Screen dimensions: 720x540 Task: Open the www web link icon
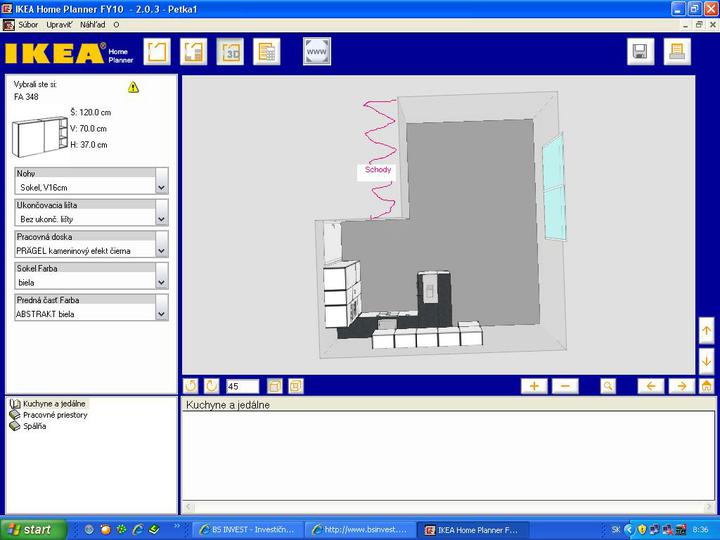coord(317,51)
